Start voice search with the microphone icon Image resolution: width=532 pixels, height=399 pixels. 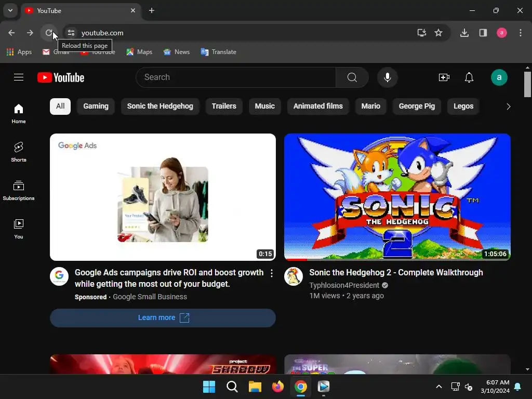coord(387,77)
